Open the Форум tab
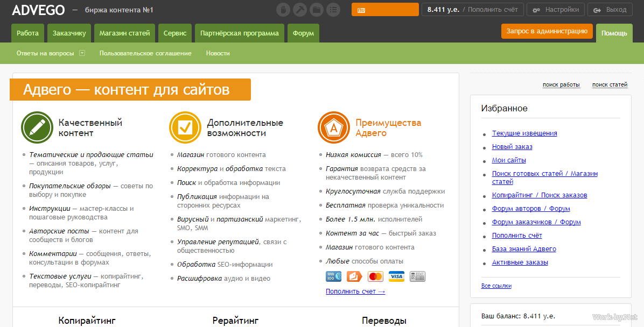644x327 pixels. click(x=304, y=33)
